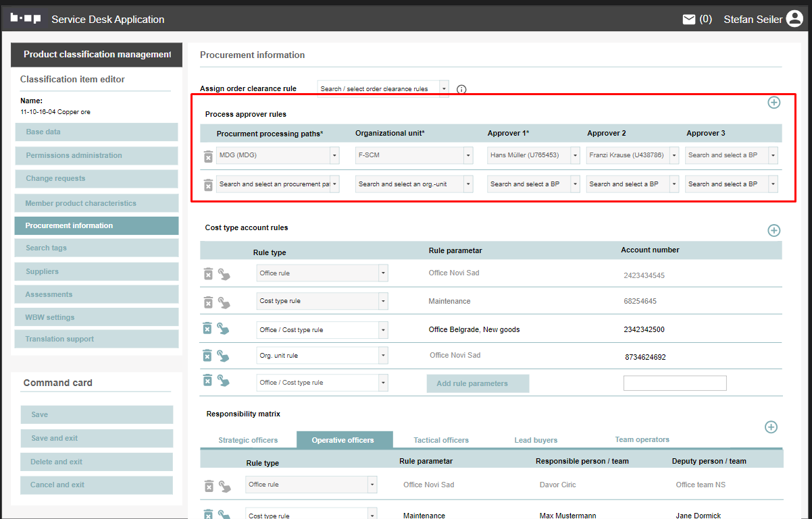Add new cost type account rule plus icon
The height and width of the screenshot is (519, 812).
coord(774,231)
